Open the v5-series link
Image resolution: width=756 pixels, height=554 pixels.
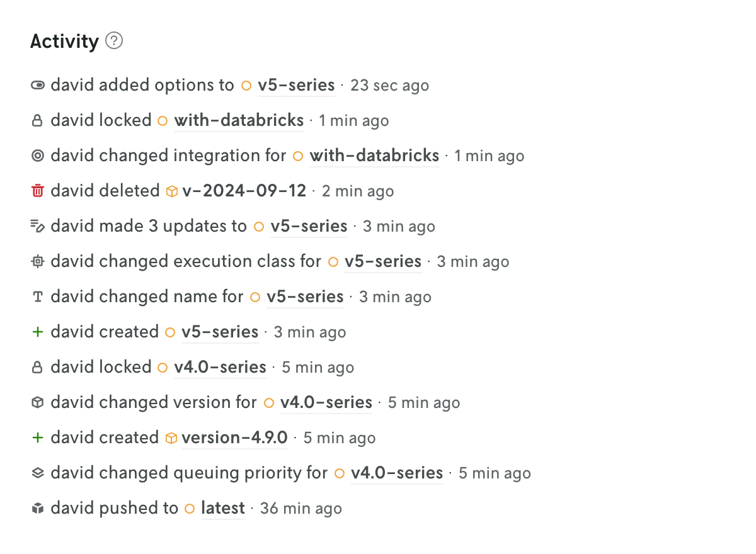click(x=296, y=85)
